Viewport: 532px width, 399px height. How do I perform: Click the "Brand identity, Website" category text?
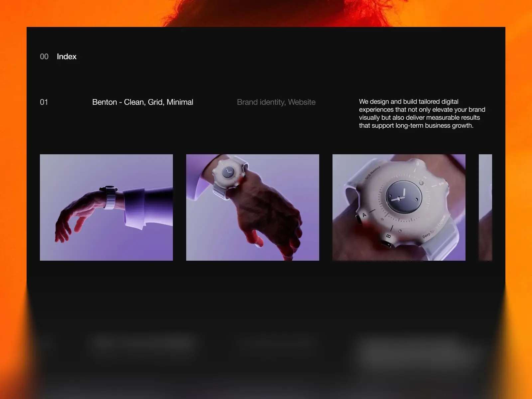coord(276,102)
